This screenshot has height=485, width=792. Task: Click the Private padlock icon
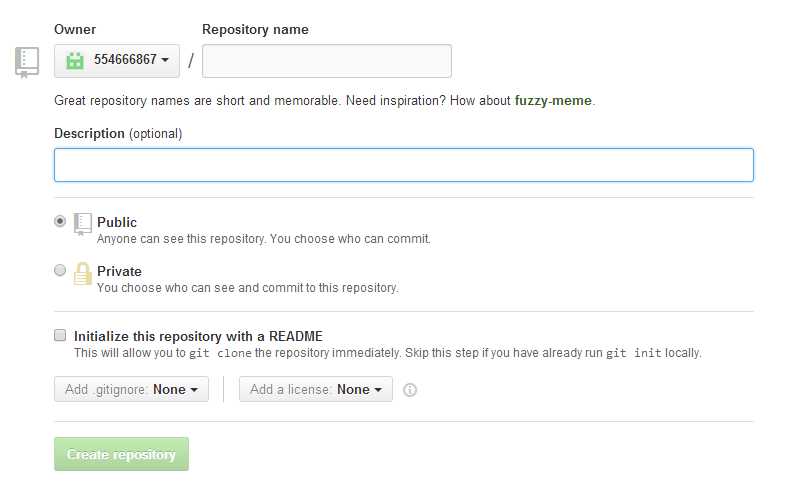[82, 273]
